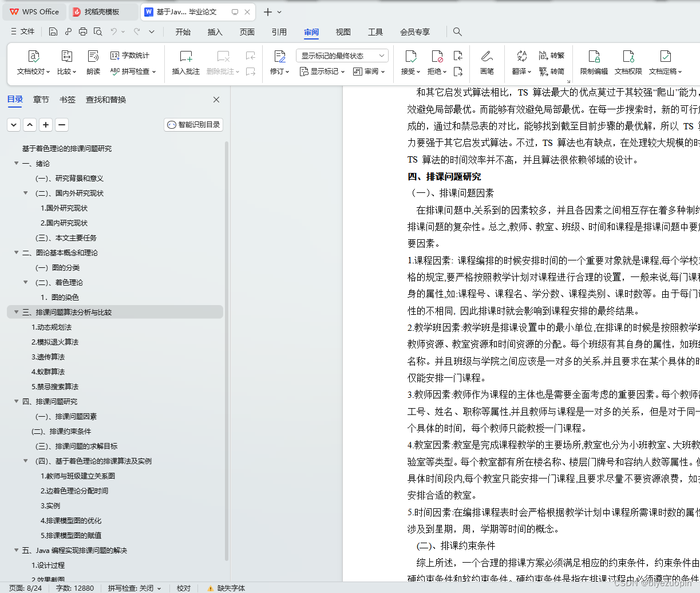Click the expand-all down chevron in outline pane
Image resolution: width=700 pixels, height=593 pixels.
click(x=14, y=124)
